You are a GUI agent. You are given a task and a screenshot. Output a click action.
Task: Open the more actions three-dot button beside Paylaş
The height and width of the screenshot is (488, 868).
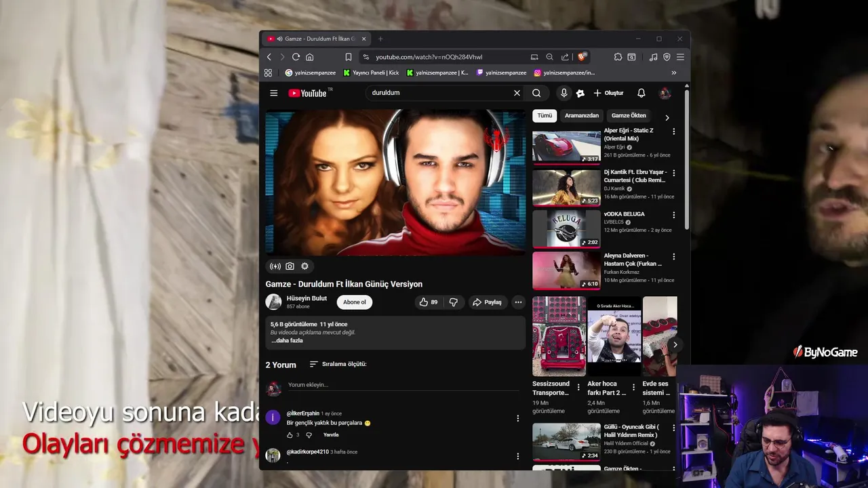(x=518, y=302)
